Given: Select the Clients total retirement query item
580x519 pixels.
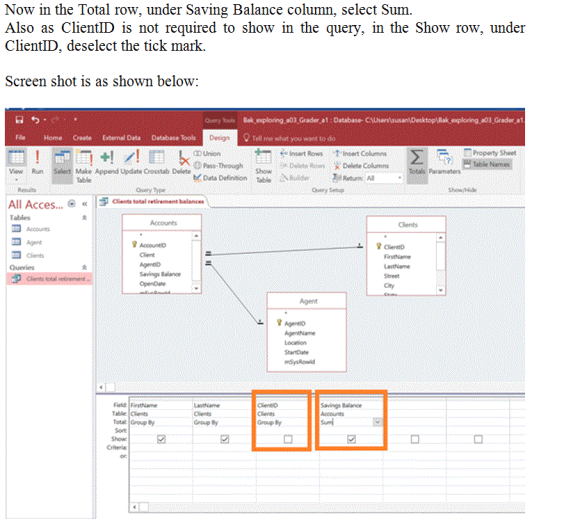Looking at the screenshot, I should (x=50, y=279).
